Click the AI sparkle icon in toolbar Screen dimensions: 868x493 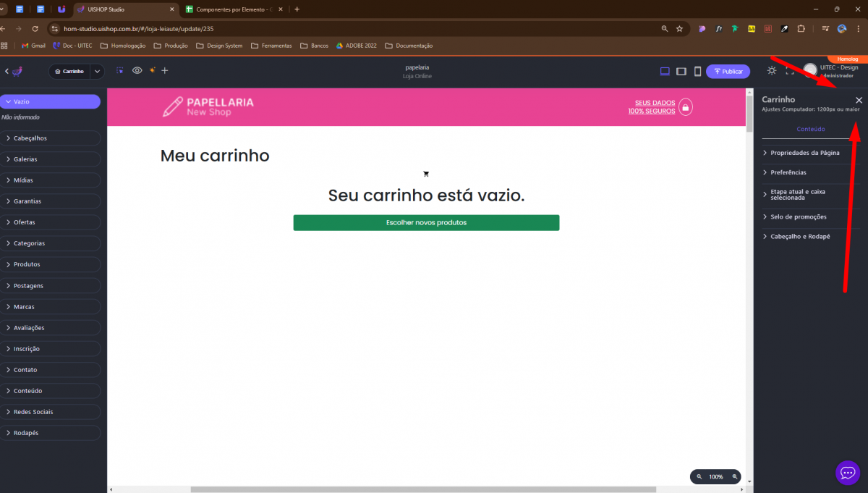pos(152,71)
